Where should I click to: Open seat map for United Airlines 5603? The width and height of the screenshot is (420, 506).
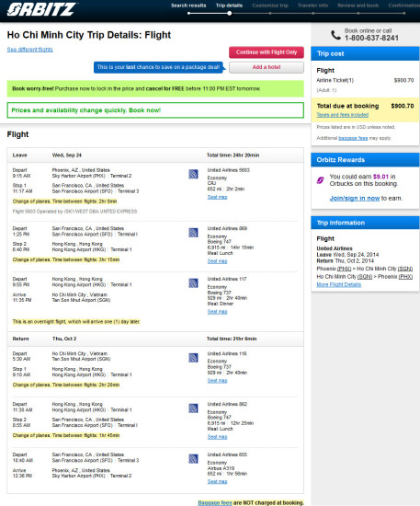tap(217, 197)
